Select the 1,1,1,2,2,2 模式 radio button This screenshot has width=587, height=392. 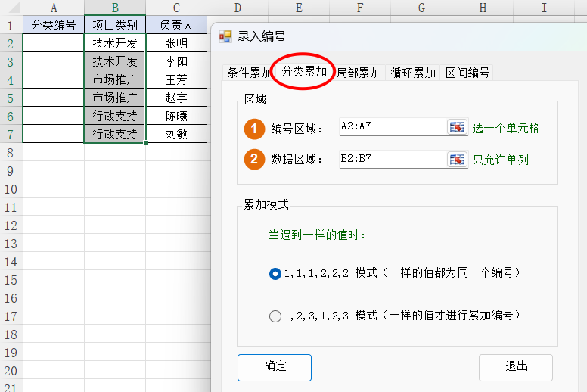pos(275,274)
